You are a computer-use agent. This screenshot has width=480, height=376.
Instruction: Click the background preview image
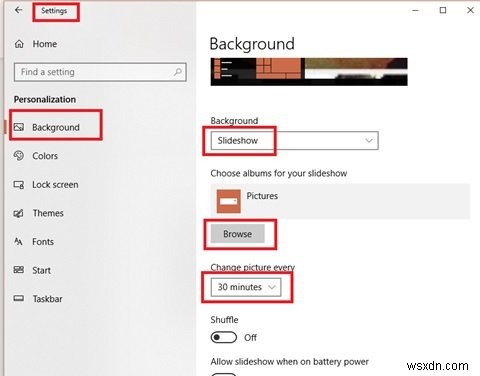(309, 72)
